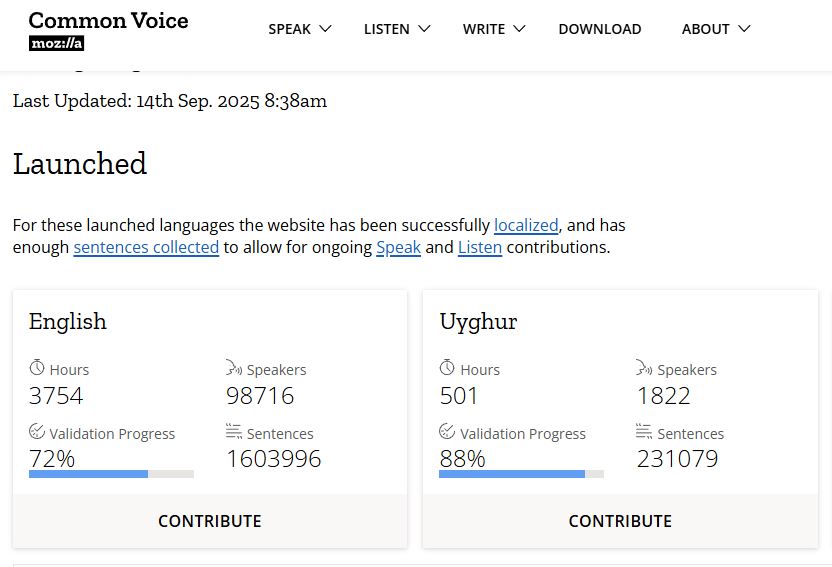Click the Common Voice Mozilla logo
This screenshot has height=567, width=832.
(108, 30)
